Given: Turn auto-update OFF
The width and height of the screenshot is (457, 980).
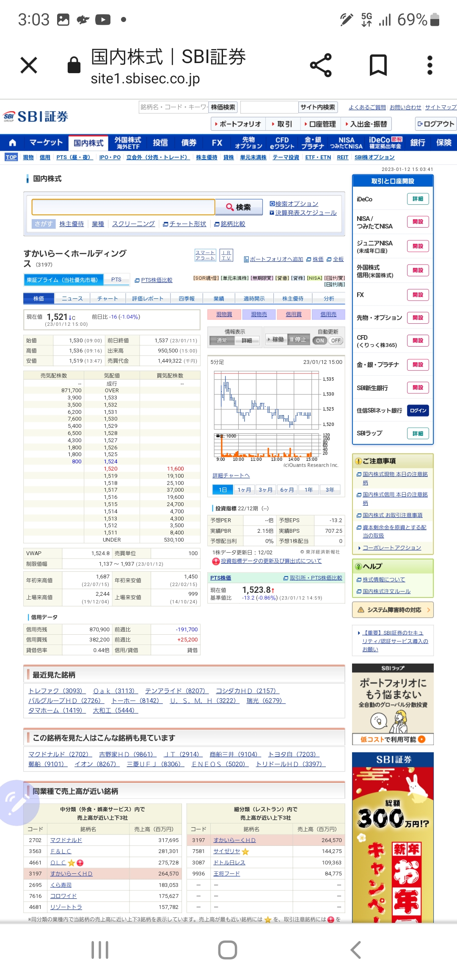Looking at the screenshot, I should [336, 340].
